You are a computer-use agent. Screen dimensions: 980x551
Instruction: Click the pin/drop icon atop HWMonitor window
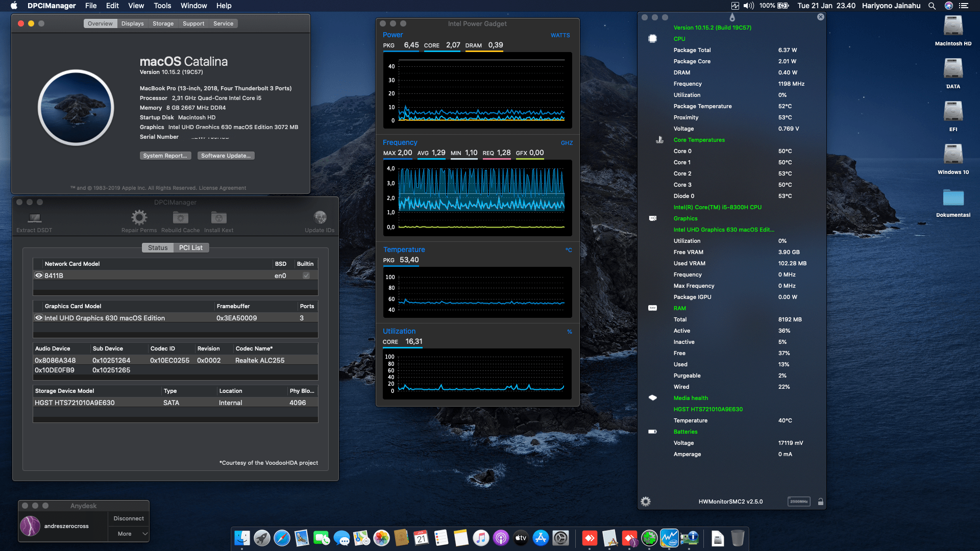pyautogui.click(x=732, y=17)
